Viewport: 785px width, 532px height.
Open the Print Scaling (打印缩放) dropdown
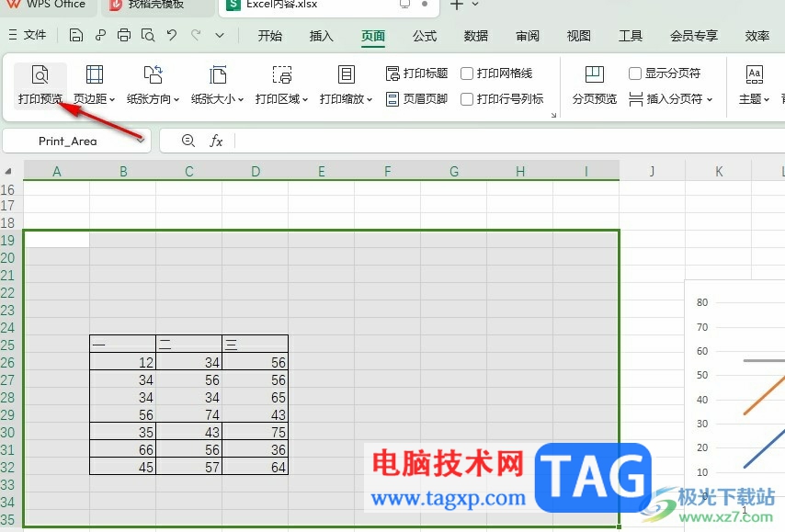point(346,85)
